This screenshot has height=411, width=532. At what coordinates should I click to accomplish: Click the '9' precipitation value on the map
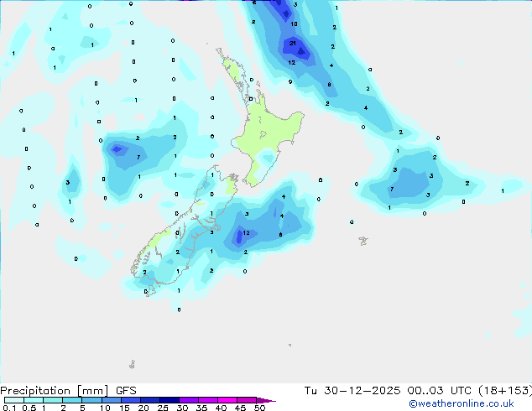point(290,81)
